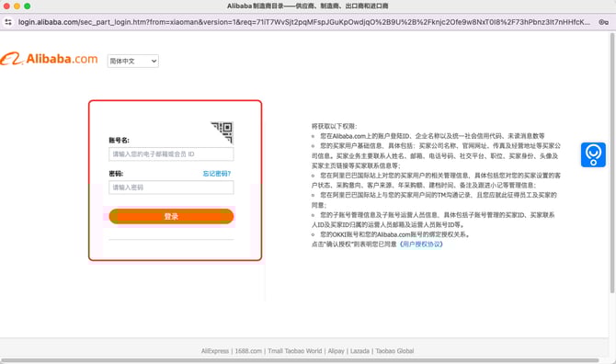Screen dimensions: 616x364
Task: Open the 忘记密码? link
Action: click(216, 174)
